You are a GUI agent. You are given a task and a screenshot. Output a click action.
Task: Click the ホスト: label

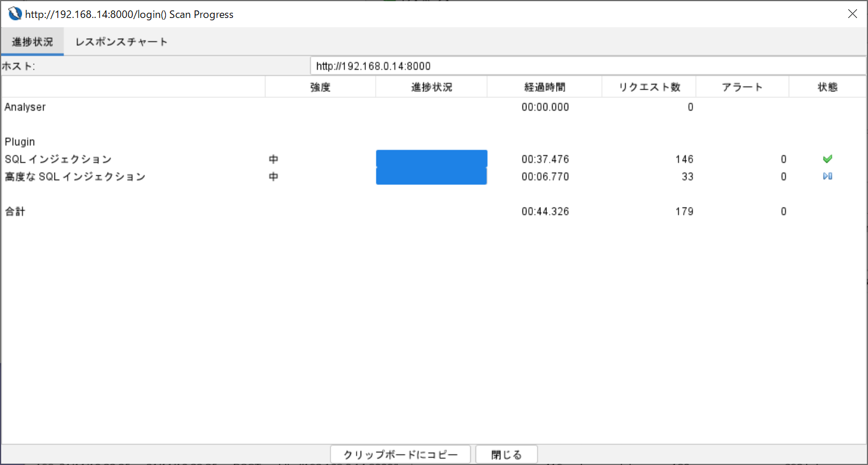[x=19, y=66]
